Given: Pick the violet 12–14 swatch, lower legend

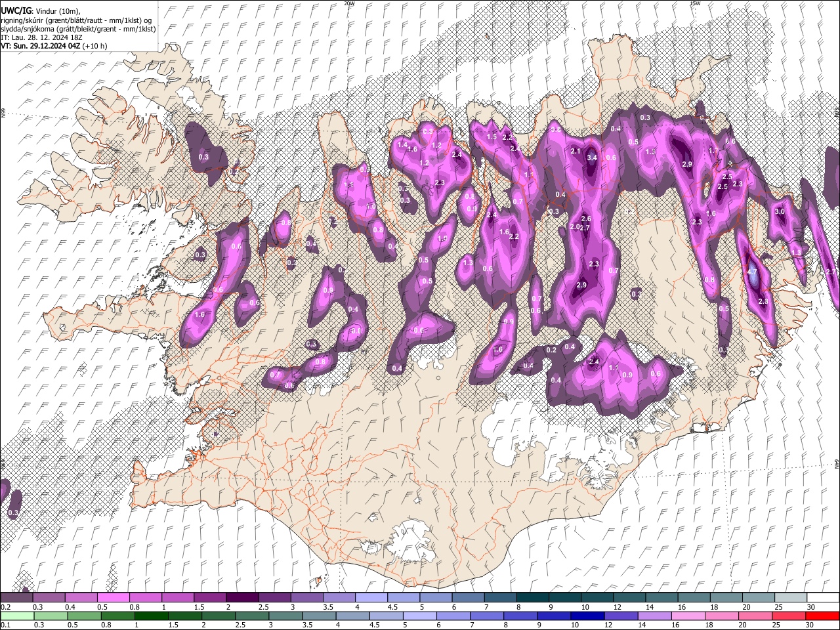Looking at the screenshot, I should tap(620, 616).
